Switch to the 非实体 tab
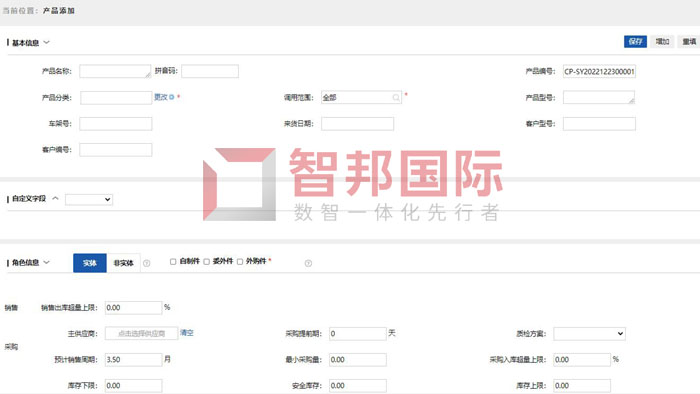This screenshot has width=700, height=394. pyautogui.click(x=124, y=263)
